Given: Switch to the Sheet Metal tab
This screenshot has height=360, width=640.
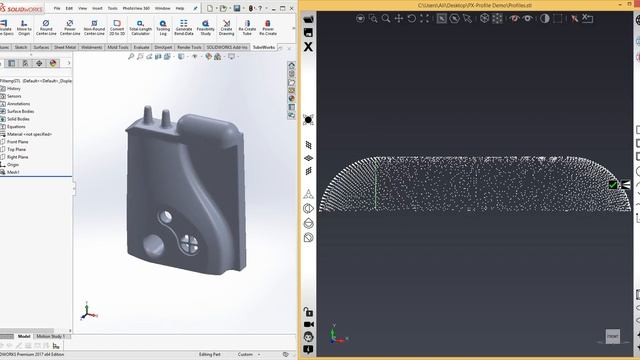Looking at the screenshot, I should tap(65, 47).
